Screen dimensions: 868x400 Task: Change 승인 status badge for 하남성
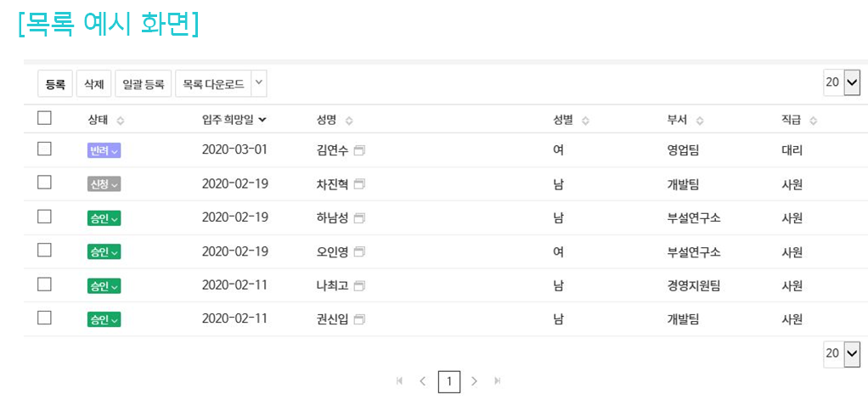click(104, 218)
